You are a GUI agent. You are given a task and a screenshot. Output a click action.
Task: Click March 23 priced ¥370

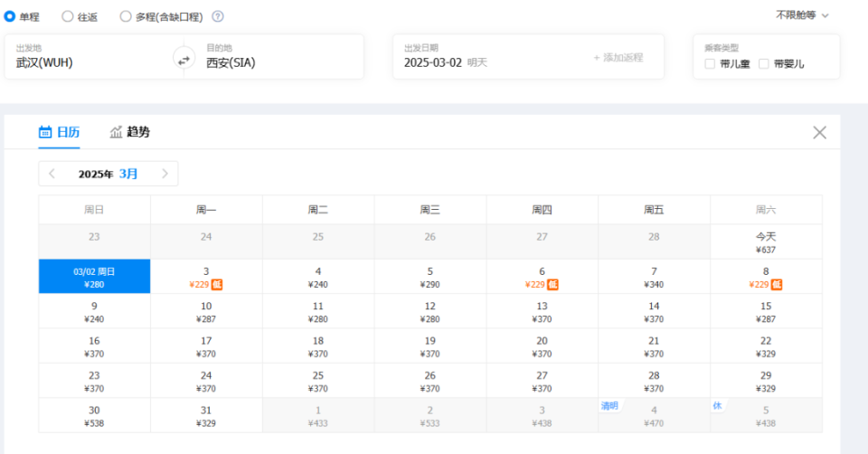tap(94, 381)
